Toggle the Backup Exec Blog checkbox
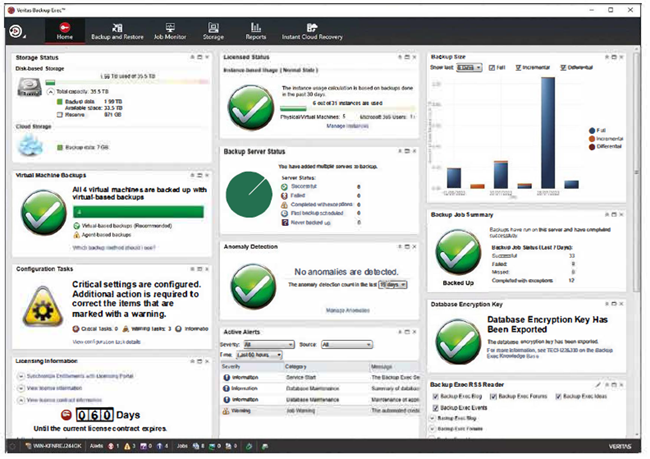 coord(435,396)
